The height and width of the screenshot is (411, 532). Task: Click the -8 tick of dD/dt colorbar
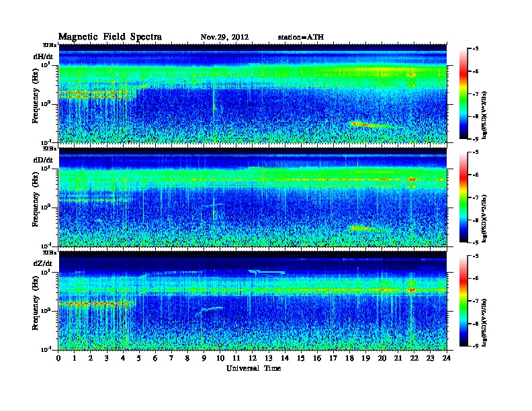[476, 220]
